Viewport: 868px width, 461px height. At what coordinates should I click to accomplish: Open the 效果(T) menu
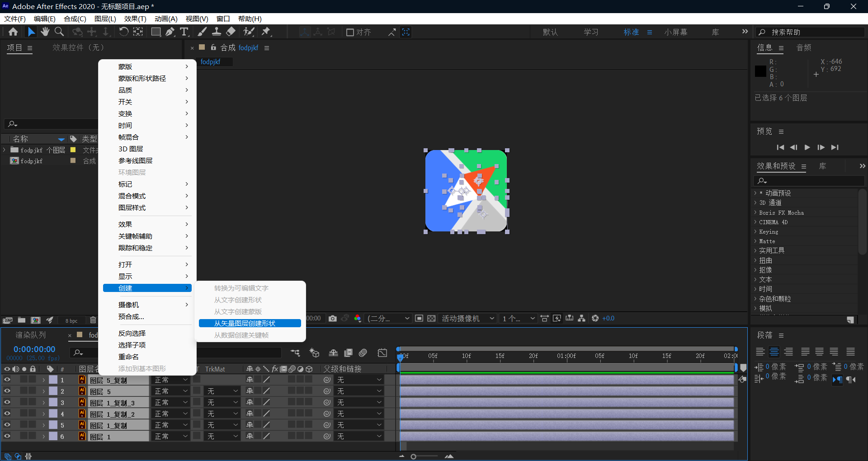click(x=135, y=19)
